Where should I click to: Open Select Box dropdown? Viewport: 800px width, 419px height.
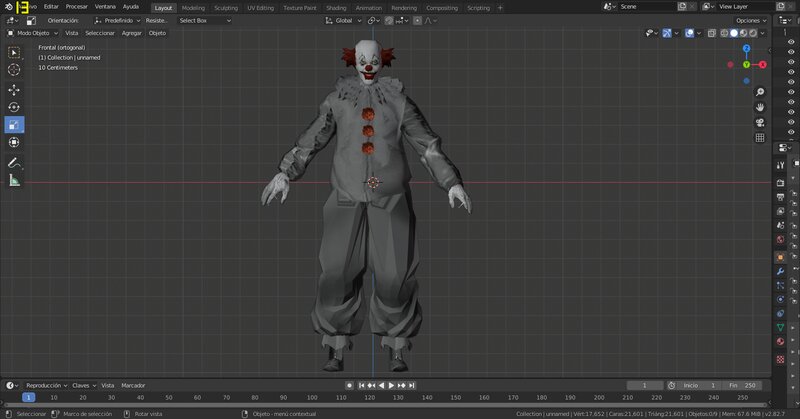[205, 21]
